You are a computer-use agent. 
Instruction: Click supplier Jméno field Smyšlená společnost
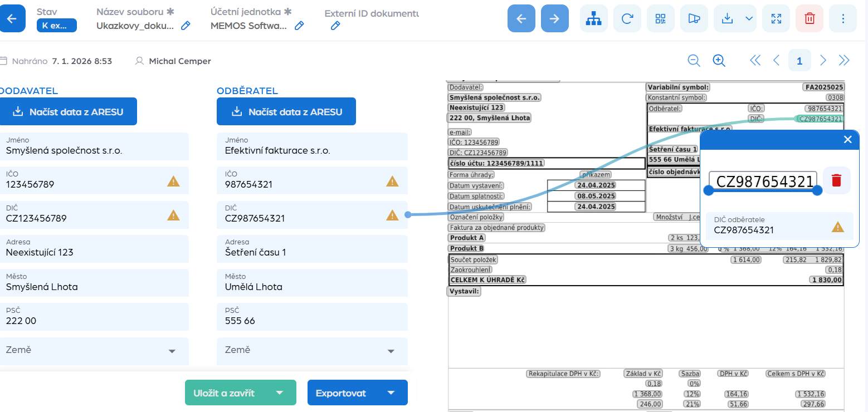95,146
